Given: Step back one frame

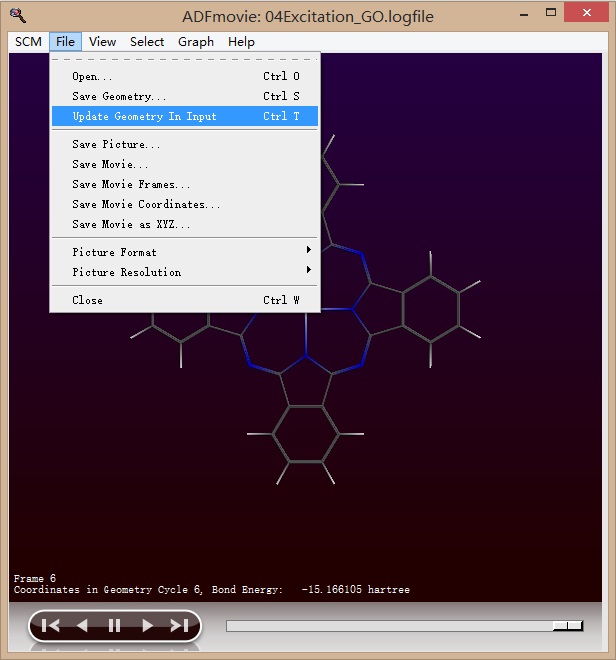Looking at the screenshot, I should point(83,625).
